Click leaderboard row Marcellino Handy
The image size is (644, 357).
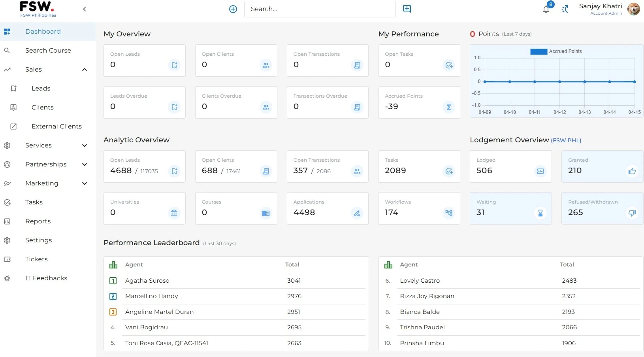pos(236,296)
